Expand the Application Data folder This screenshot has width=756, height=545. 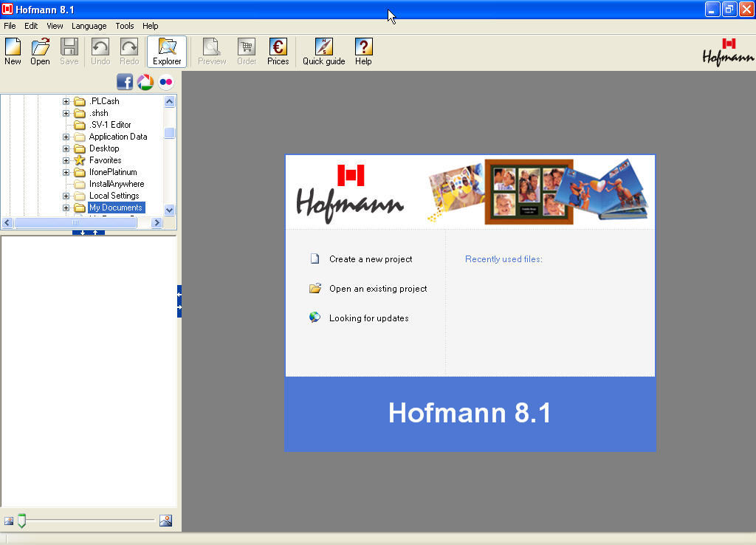[65, 136]
